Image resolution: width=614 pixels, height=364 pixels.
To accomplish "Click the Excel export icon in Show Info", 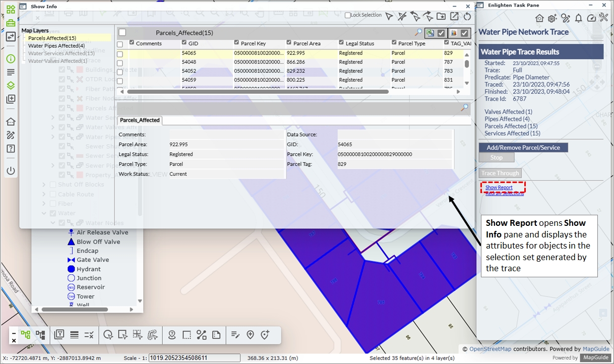I will click(430, 33).
